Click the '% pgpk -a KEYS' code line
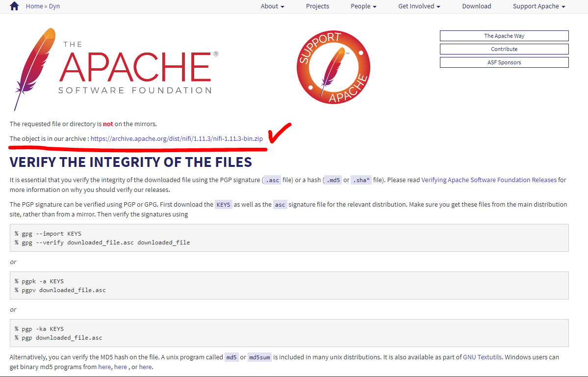 [39, 281]
